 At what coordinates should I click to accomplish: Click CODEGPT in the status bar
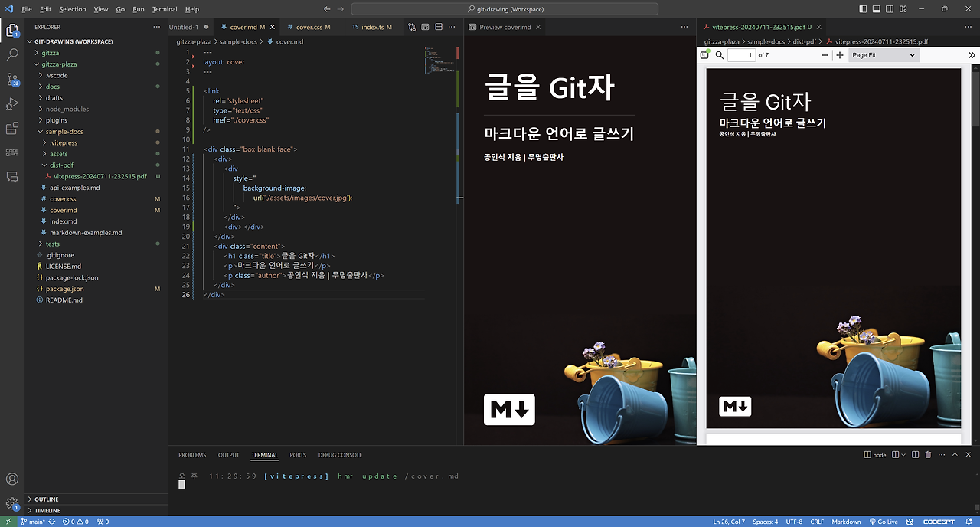[x=939, y=522]
